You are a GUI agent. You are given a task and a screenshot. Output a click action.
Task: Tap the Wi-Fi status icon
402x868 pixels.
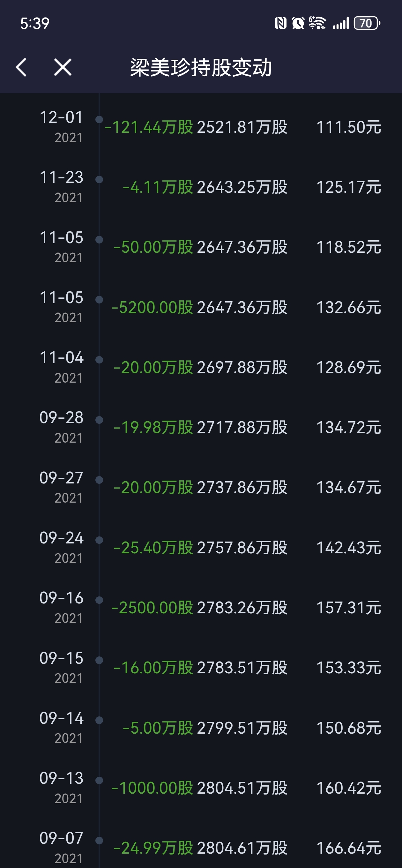(317, 23)
